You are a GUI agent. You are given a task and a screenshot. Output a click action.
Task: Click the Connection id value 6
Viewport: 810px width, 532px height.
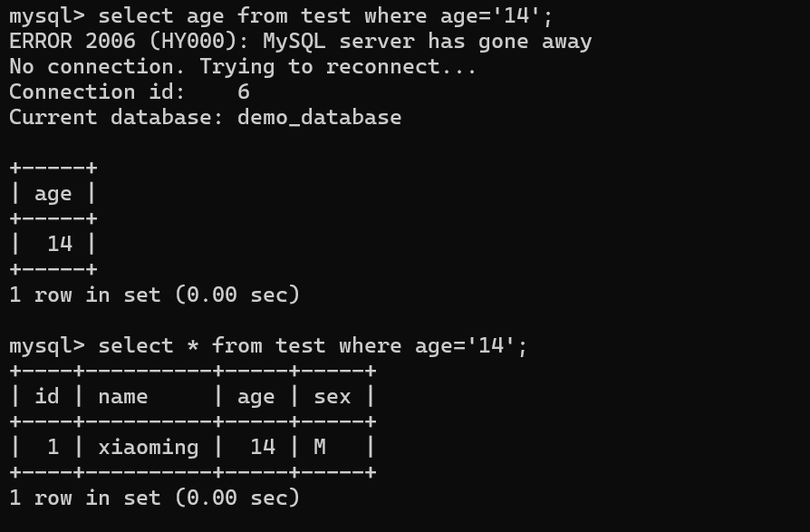coord(244,92)
